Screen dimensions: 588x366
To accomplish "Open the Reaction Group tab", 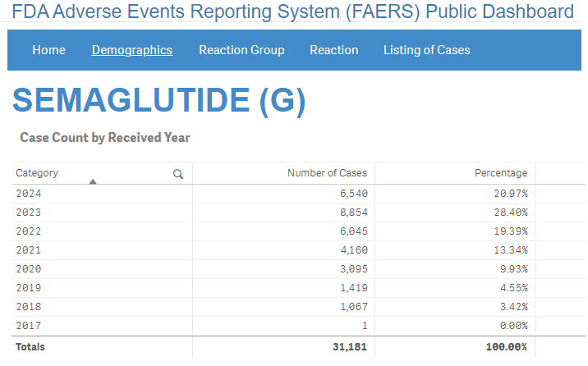I will (x=241, y=50).
